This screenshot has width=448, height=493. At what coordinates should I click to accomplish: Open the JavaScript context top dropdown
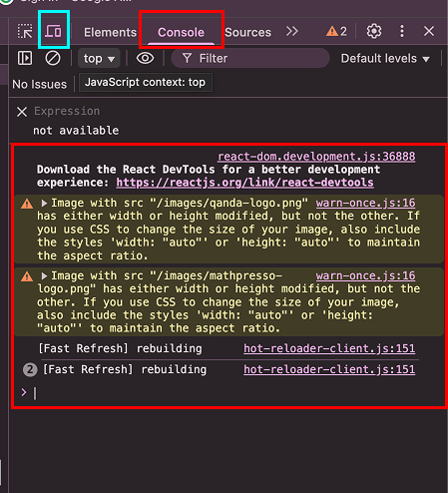tap(99, 59)
